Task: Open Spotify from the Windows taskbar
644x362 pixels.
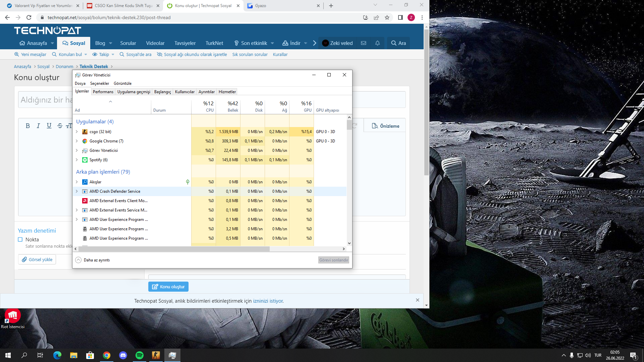Action: click(140, 355)
